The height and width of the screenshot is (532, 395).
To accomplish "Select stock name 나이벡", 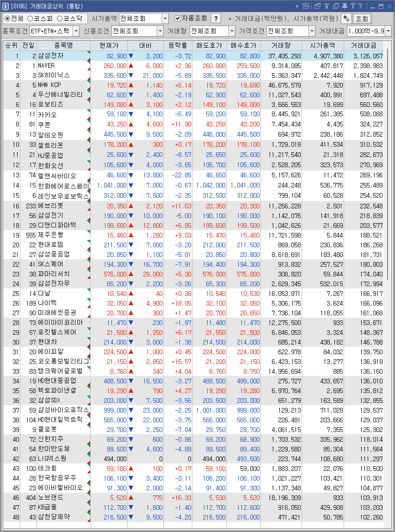I will point(48,303).
